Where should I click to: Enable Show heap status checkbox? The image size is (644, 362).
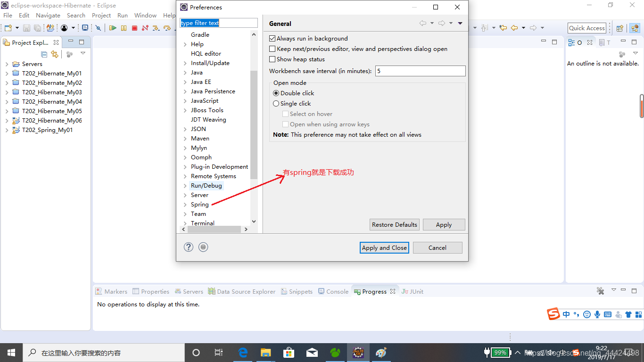pyautogui.click(x=272, y=59)
